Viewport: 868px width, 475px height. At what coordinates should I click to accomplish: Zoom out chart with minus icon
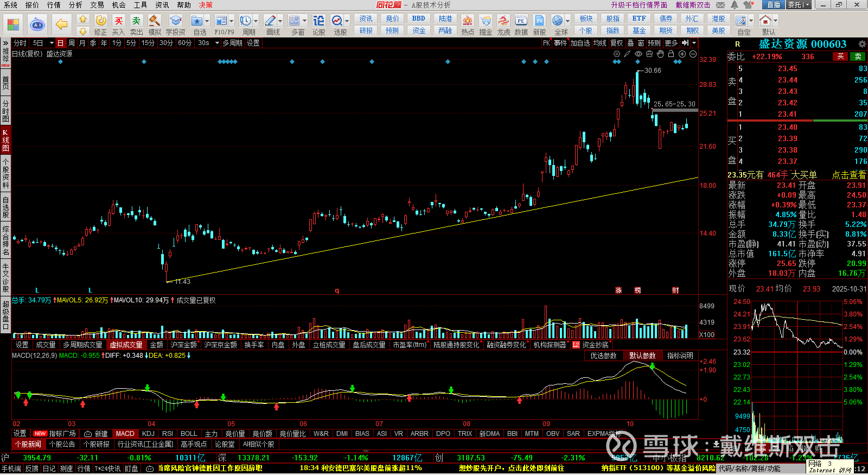click(693, 54)
